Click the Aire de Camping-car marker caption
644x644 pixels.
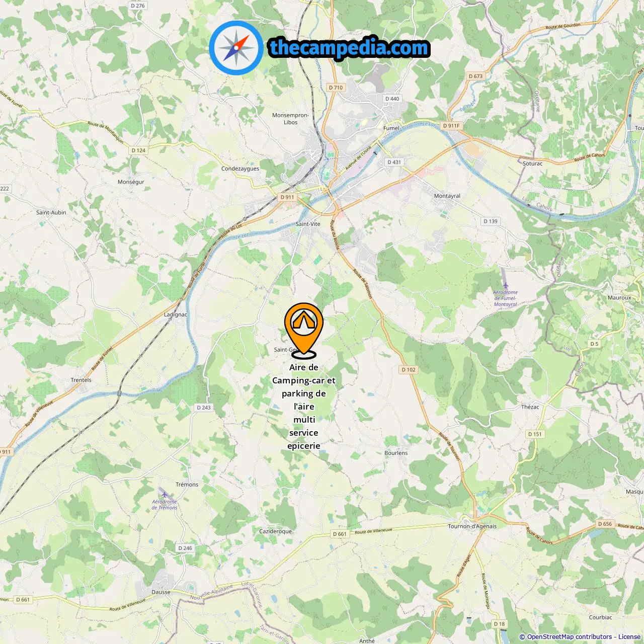click(303, 407)
